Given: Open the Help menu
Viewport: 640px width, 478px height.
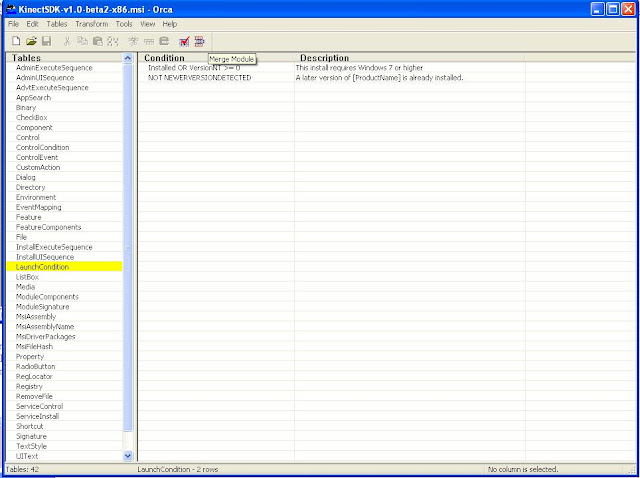Looking at the screenshot, I should pyautogui.click(x=169, y=24).
